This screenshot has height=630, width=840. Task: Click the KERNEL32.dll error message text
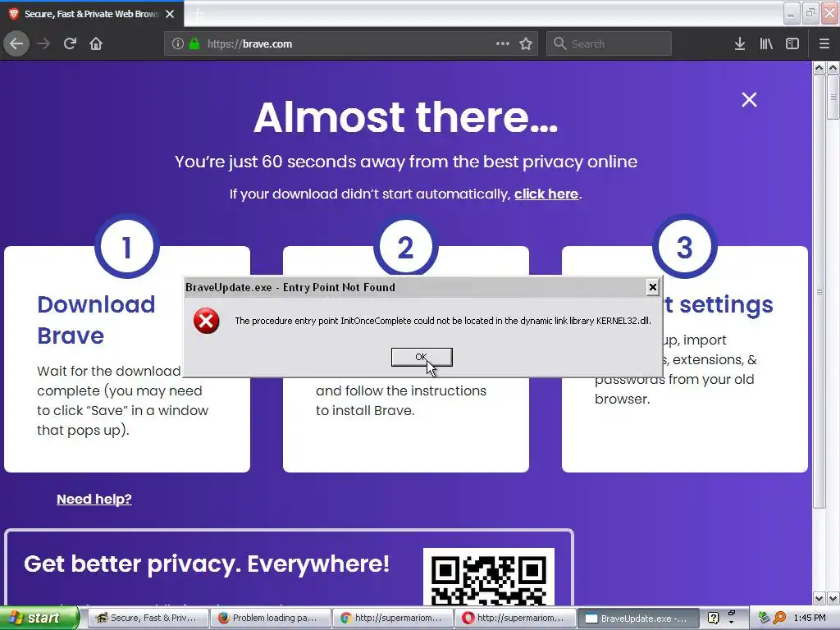443,321
